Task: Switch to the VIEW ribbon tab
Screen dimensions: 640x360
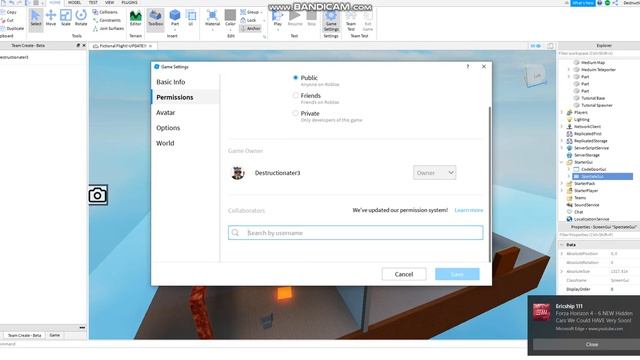Action: pos(110,2)
